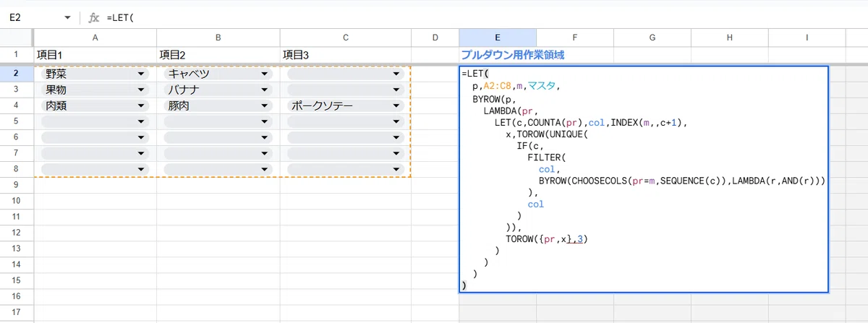868x323 pixels.
Task: Select row 2 header
Action: (17, 74)
